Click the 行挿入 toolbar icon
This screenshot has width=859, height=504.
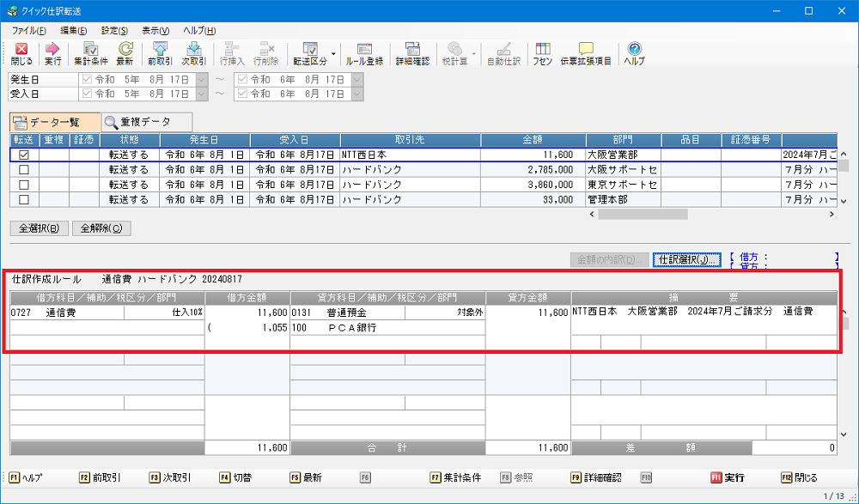(232, 54)
